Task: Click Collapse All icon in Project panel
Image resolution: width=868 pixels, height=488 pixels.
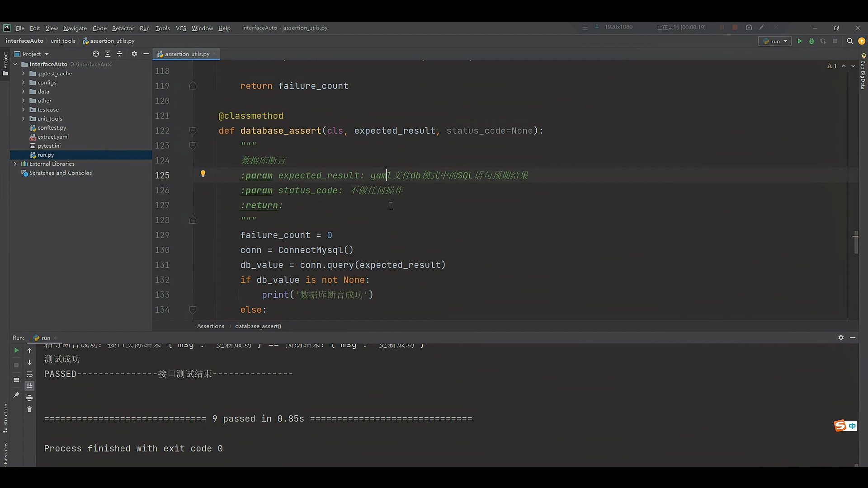Action: coord(119,54)
